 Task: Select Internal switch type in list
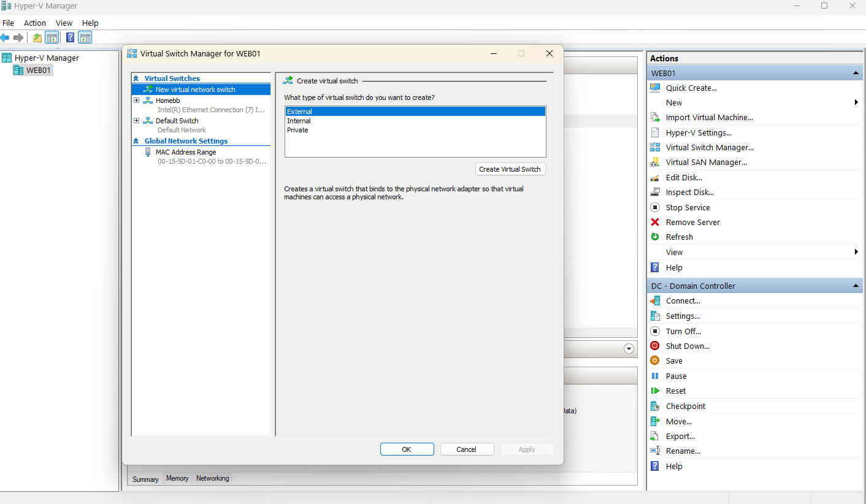click(299, 121)
